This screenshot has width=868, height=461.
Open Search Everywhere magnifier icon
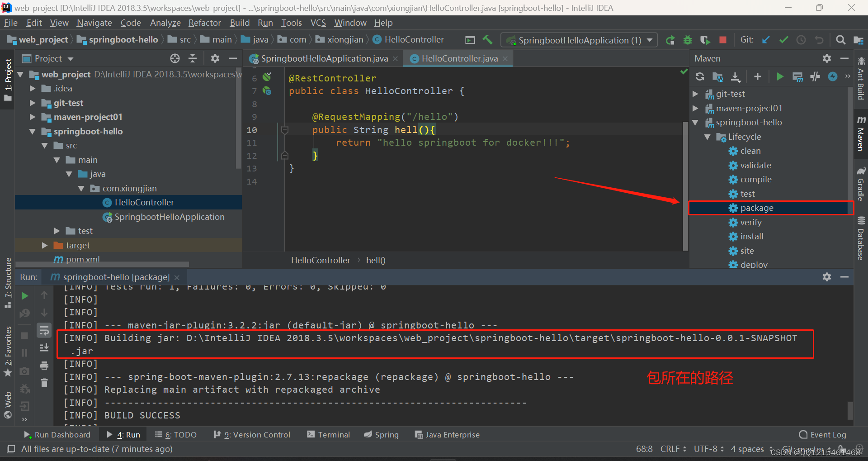point(840,40)
